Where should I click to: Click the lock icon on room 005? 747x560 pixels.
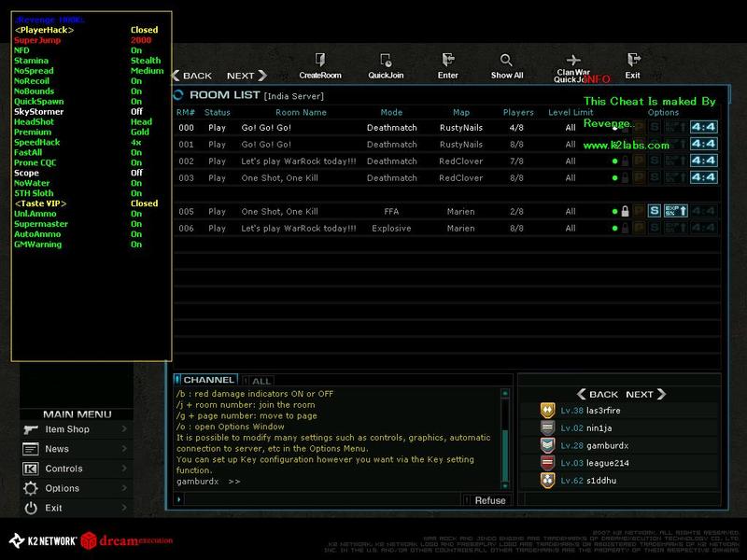[x=626, y=212]
